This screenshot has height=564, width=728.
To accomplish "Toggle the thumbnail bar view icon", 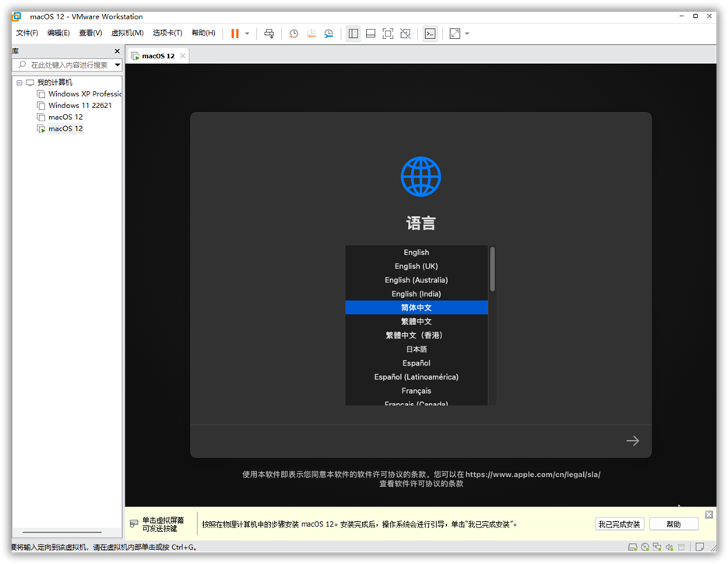I will click(x=371, y=33).
